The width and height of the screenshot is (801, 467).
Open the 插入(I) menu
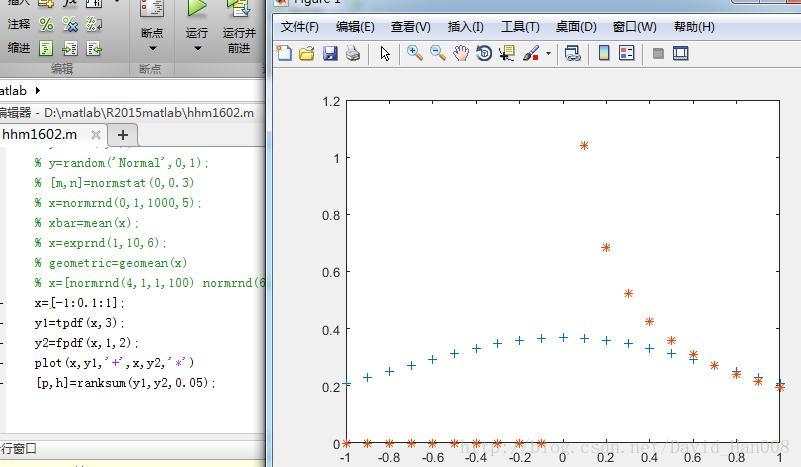pyautogui.click(x=465, y=27)
